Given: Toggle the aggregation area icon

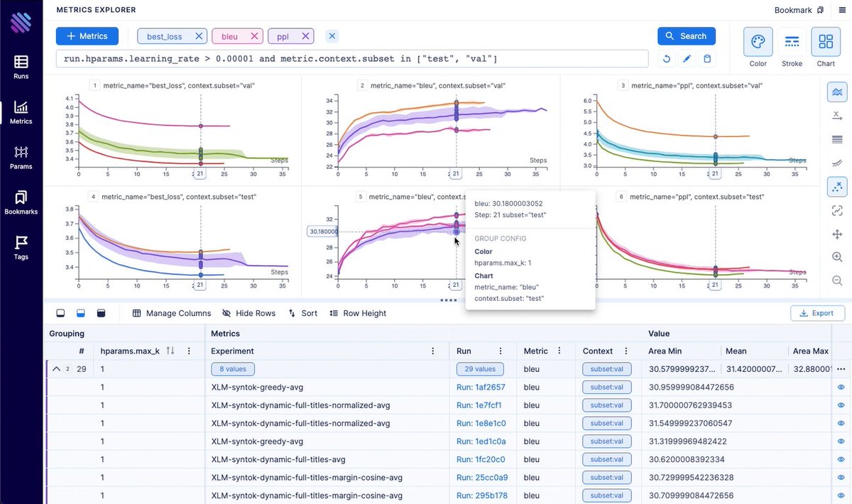Looking at the screenshot, I should pos(837,92).
